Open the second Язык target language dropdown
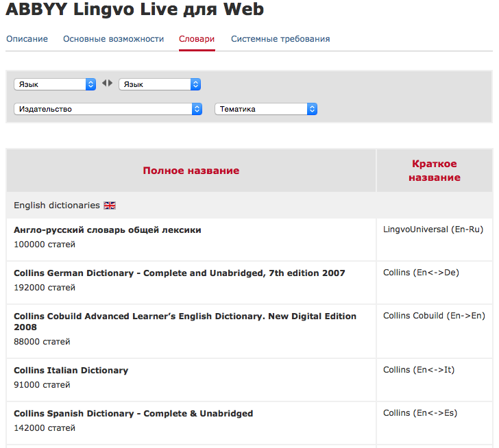499x448 pixels. tap(159, 84)
